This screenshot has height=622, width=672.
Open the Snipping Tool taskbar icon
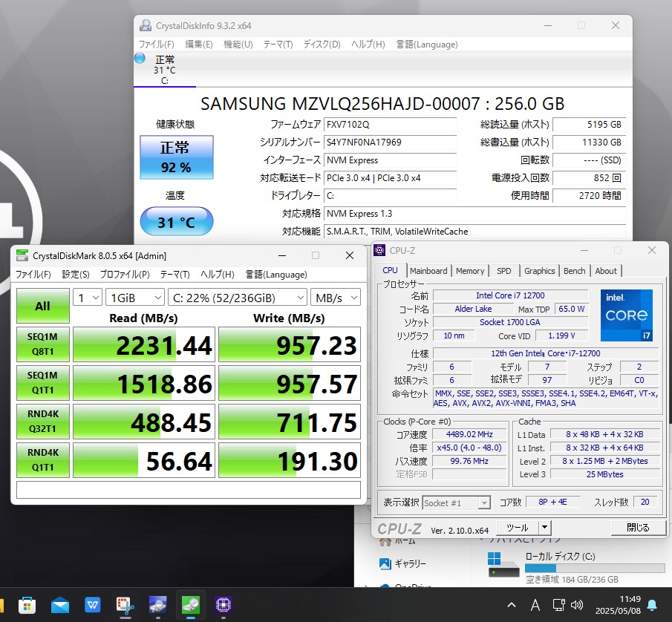pyautogui.click(x=125, y=605)
